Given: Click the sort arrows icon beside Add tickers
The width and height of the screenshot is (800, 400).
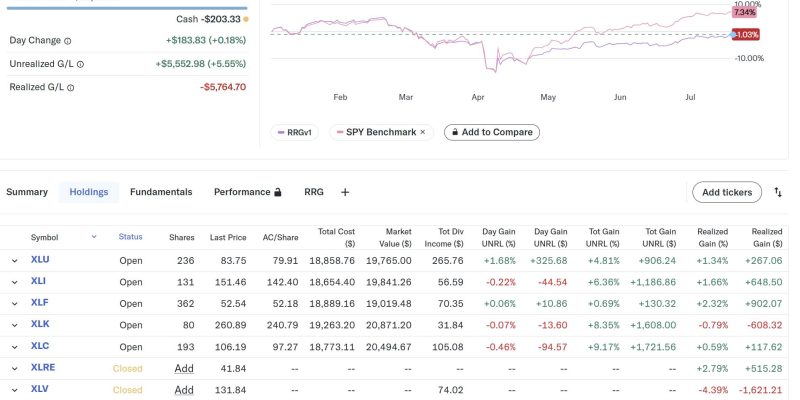Looking at the screenshot, I should pos(776,192).
